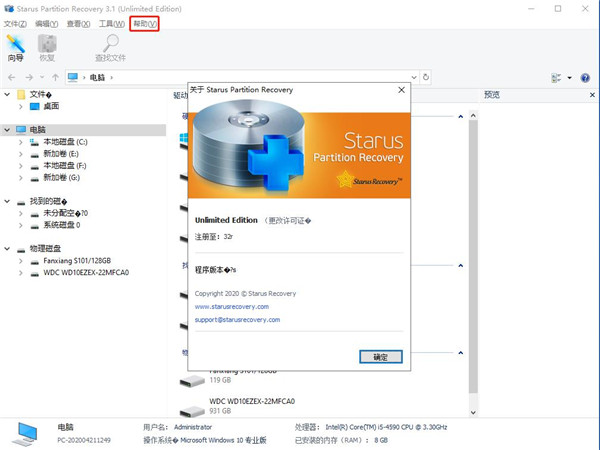Open address bar history dropdown
600x450 pixels.
(x=414, y=77)
